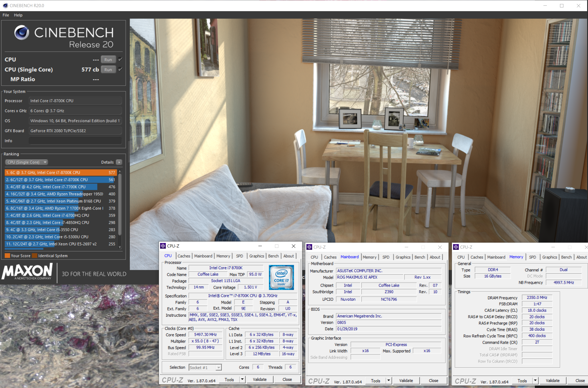Click the CPU-Z logo at the window's bottom left

coord(172,380)
